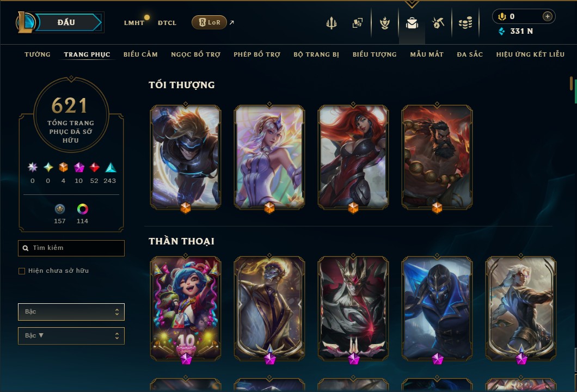Open the Profile cards icon
The height and width of the screenshot is (392, 577).
(x=357, y=23)
